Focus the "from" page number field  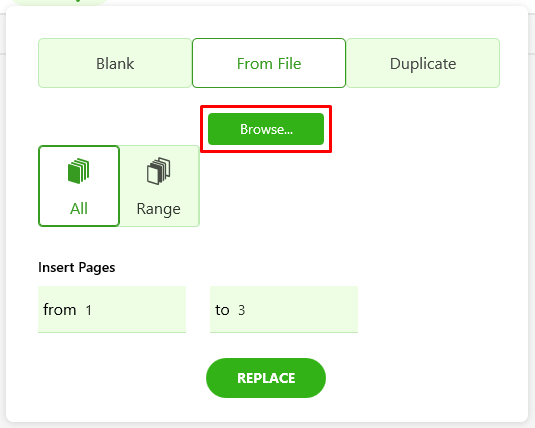coord(112,309)
